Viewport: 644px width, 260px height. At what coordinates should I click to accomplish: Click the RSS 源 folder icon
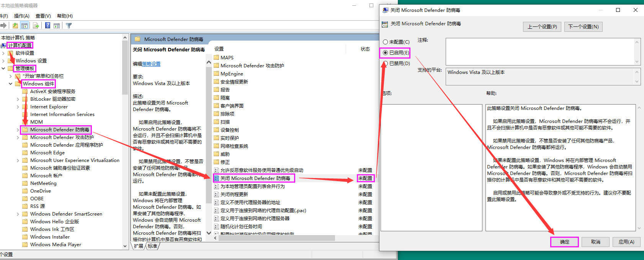[x=25, y=206]
